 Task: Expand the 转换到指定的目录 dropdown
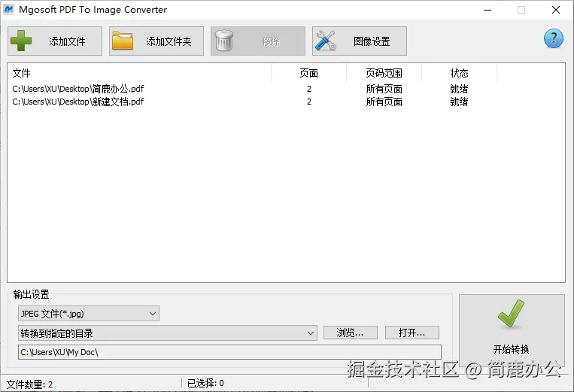pyautogui.click(x=168, y=333)
